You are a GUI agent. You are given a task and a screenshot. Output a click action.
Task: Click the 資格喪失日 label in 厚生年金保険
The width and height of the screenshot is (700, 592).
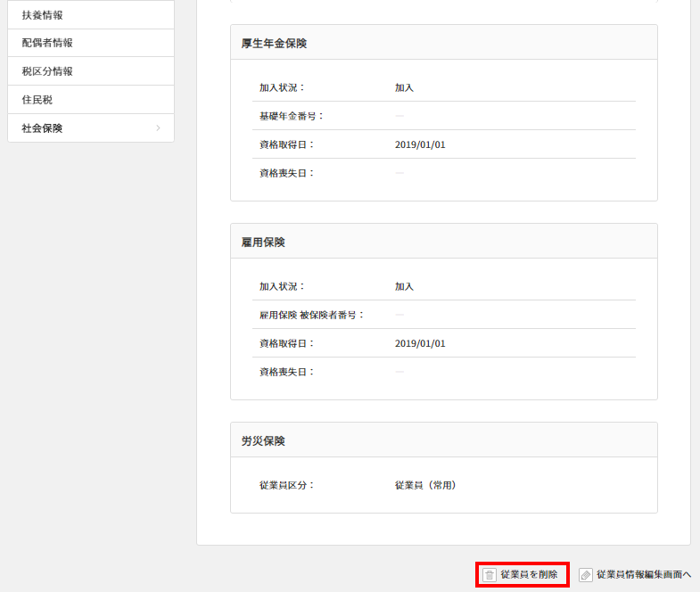coord(286,173)
